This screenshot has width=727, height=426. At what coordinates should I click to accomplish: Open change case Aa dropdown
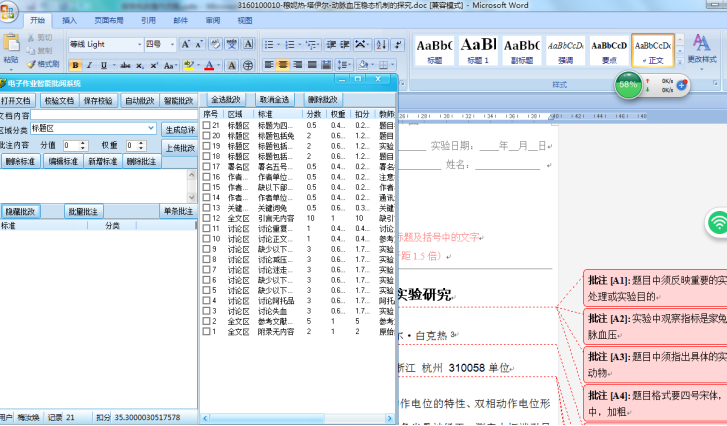pyautogui.click(x=170, y=65)
